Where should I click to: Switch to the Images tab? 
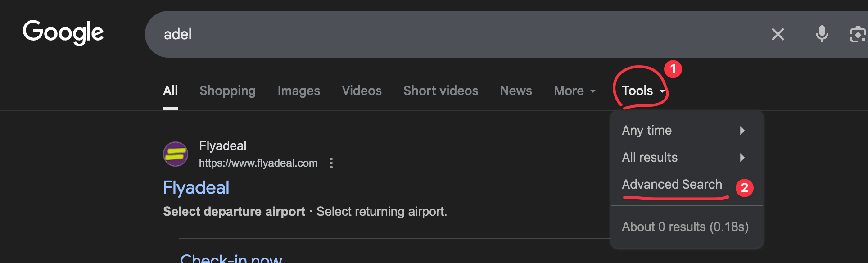point(298,91)
